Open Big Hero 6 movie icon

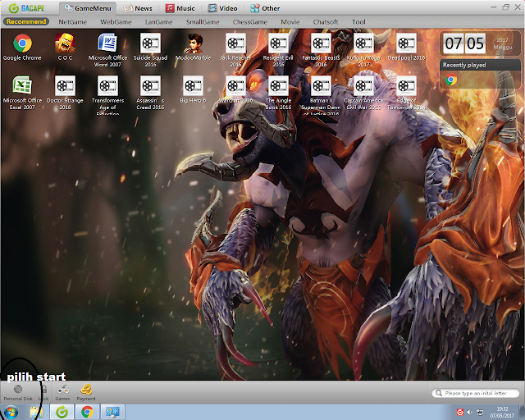tap(194, 86)
